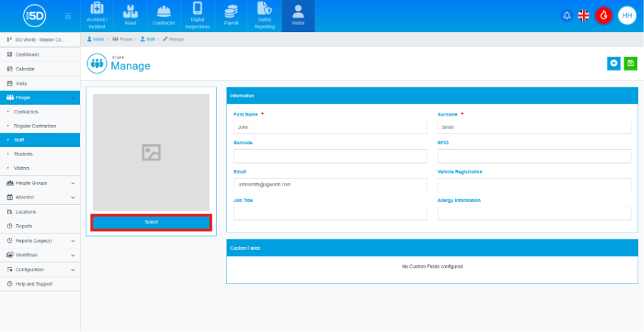Click the People breadcrumb link
Image resolution: width=644 pixels, height=332 pixels.
(123, 39)
